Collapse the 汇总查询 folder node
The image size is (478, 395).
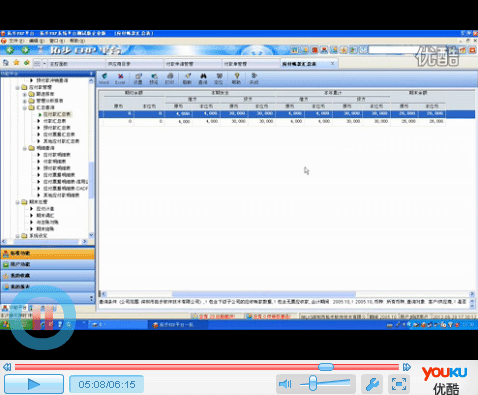coord(25,108)
